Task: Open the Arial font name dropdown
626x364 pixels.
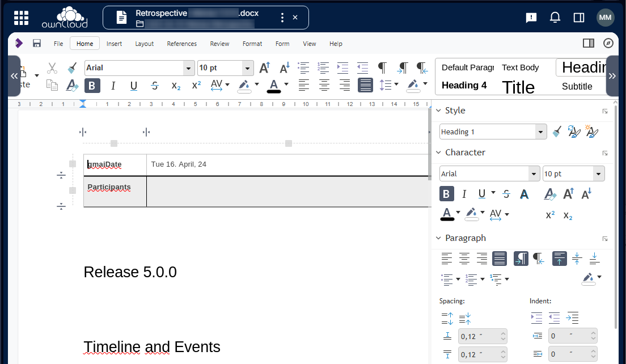Action: 188,67
